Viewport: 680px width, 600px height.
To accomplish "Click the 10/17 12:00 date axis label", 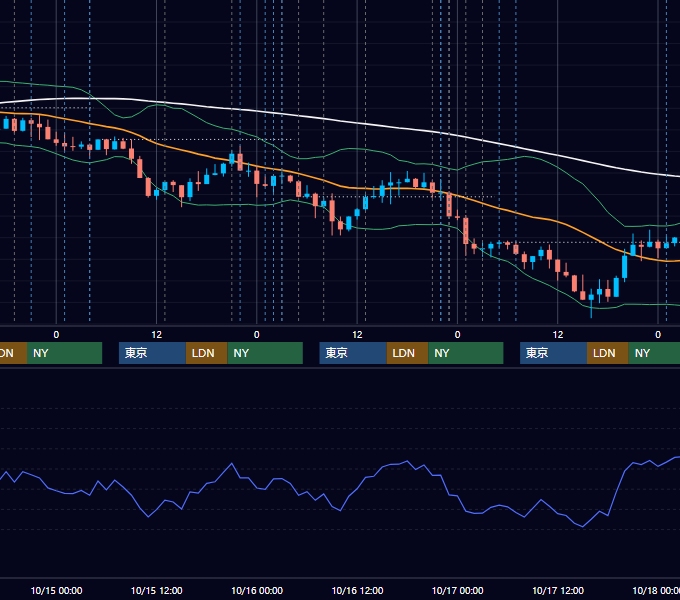I will pyautogui.click(x=558, y=590).
